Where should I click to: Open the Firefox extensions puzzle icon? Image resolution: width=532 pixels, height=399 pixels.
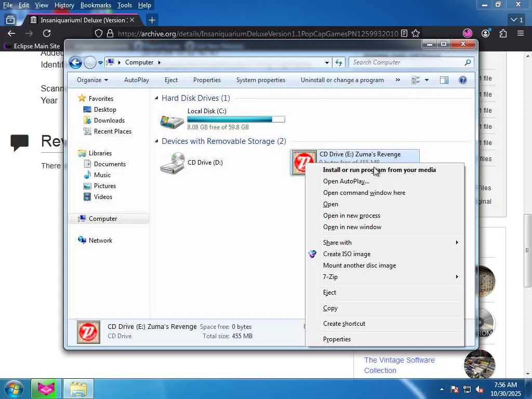point(503,33)
